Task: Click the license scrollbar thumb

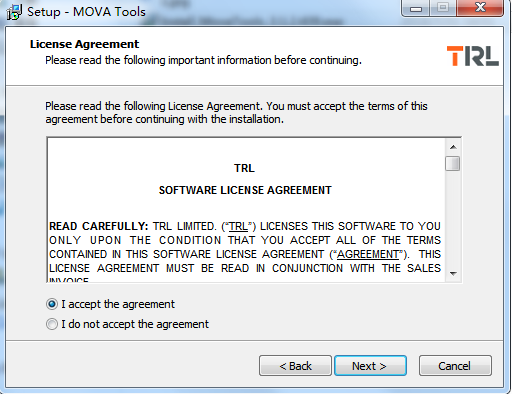Action: tap(453, 163)
